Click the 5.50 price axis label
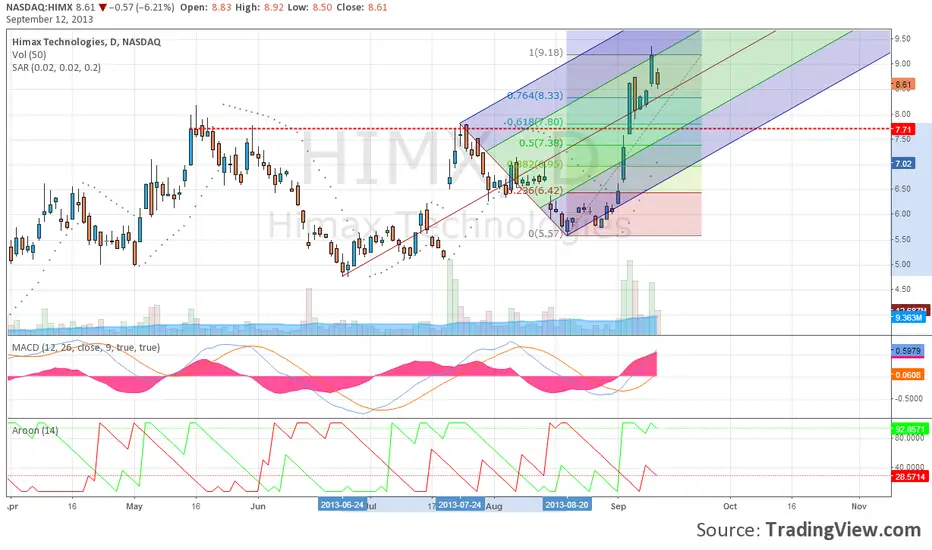 902,240
